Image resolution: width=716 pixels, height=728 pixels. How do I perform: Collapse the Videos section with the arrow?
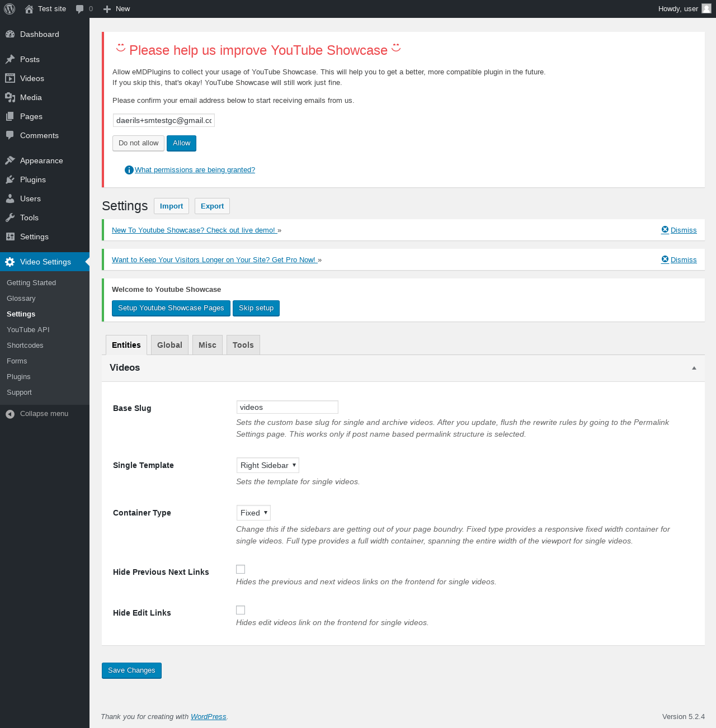click(694, 368)
